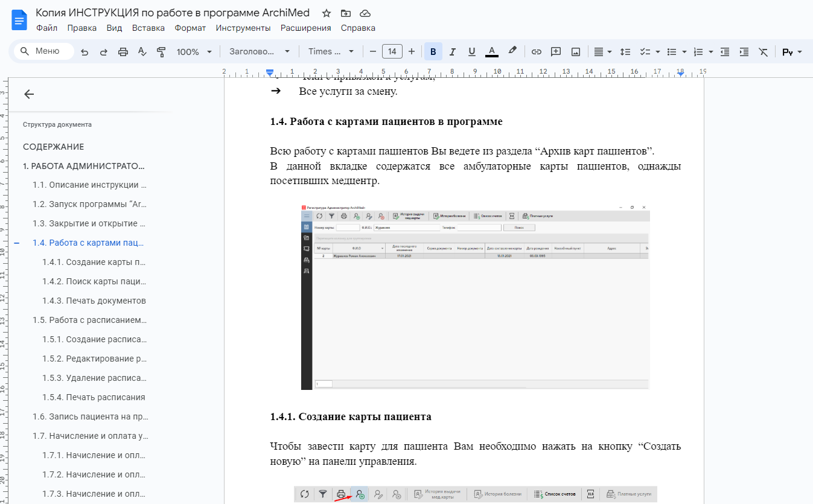Open the Times font family dropdown

click(331, 52)
